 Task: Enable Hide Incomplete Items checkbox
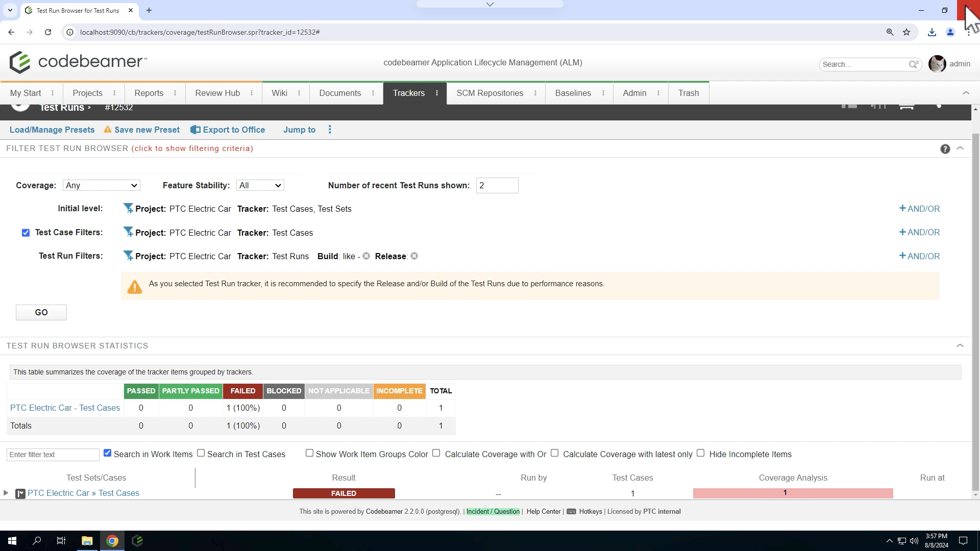tap(701, 453)
